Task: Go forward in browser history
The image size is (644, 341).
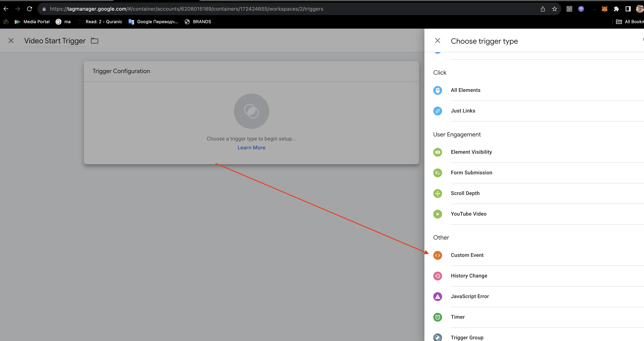Action: point(17,9)
